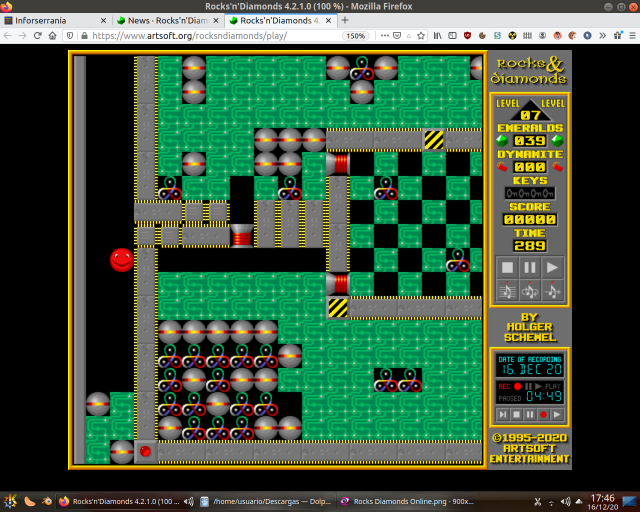The image size is (640, 512).
Task: Click the score display 00000
Action: coord(530,220)
